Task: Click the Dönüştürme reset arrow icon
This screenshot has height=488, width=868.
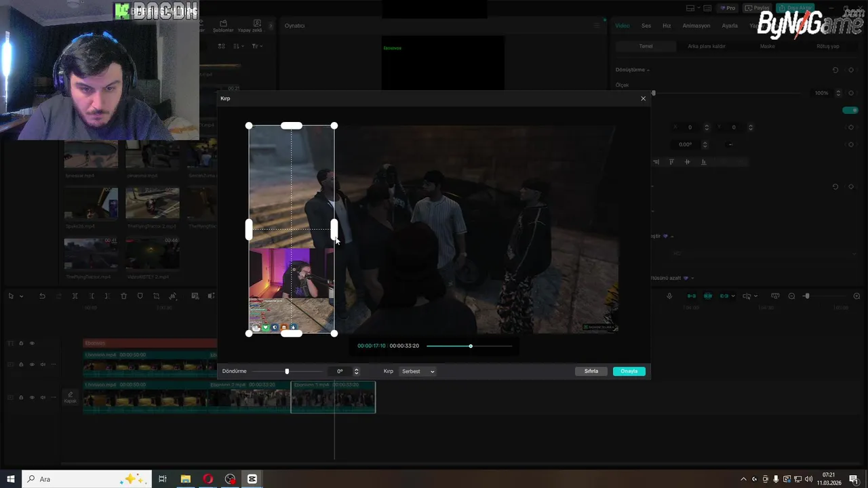Action: 835,70
